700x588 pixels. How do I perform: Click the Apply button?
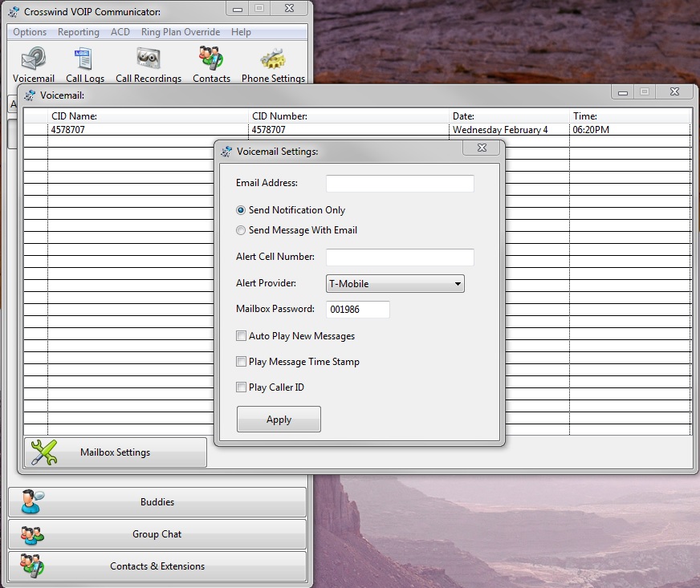tap(279, 420)
